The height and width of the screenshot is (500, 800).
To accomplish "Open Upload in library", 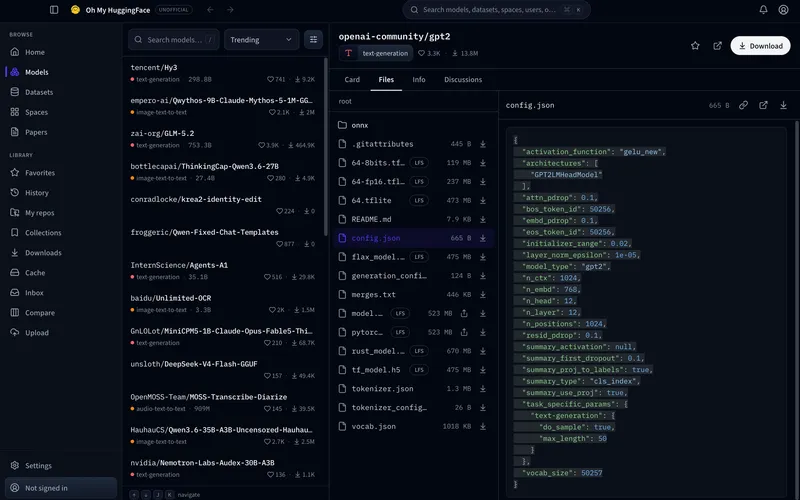I will (x=61, y=332).
